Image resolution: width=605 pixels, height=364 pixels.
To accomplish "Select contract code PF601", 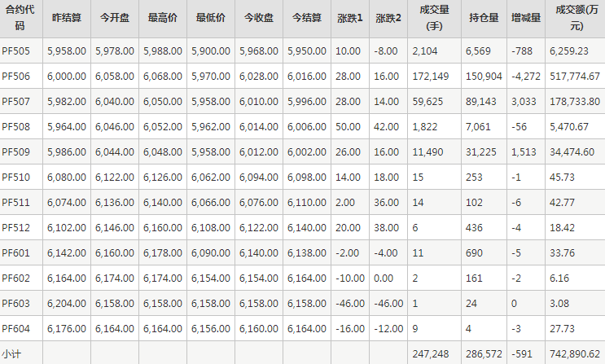I will [15, 252].
